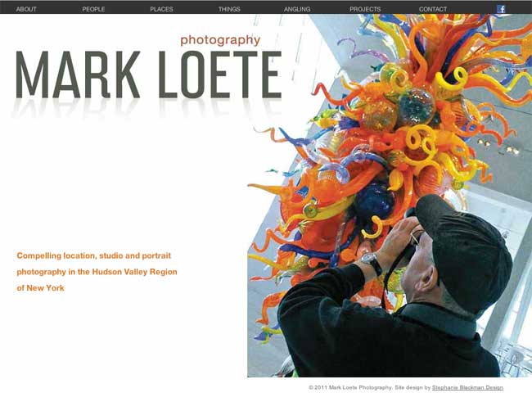Go to the PEOPLE gallery

point(93,9)
